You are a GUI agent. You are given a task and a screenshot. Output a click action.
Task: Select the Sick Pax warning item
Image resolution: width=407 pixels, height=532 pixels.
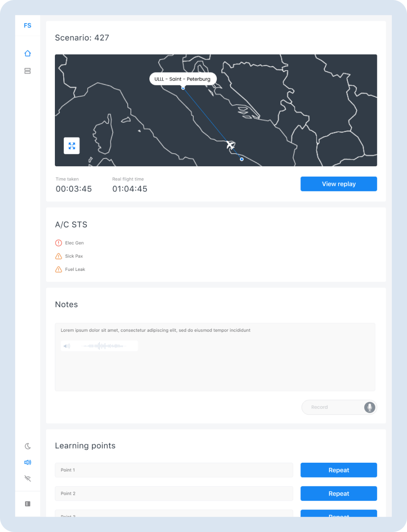coord(69,256)
